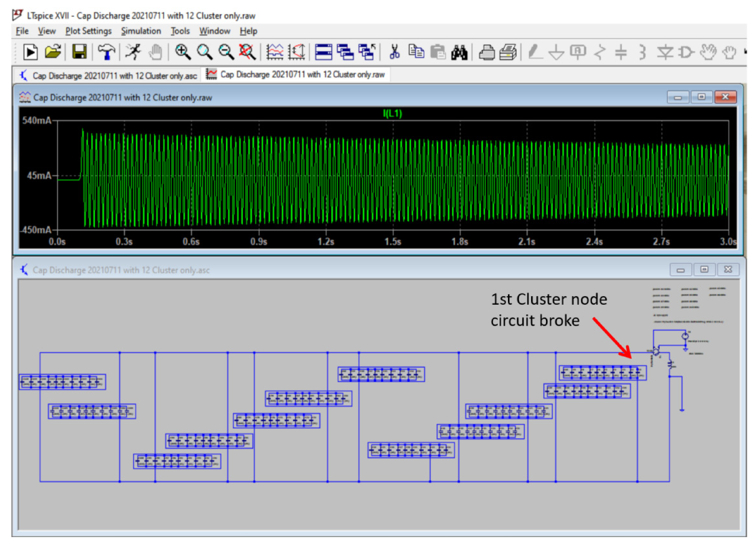This screenshot has width=756, height=547.
Task: Open the Tools menu
Action: [180, 31]
